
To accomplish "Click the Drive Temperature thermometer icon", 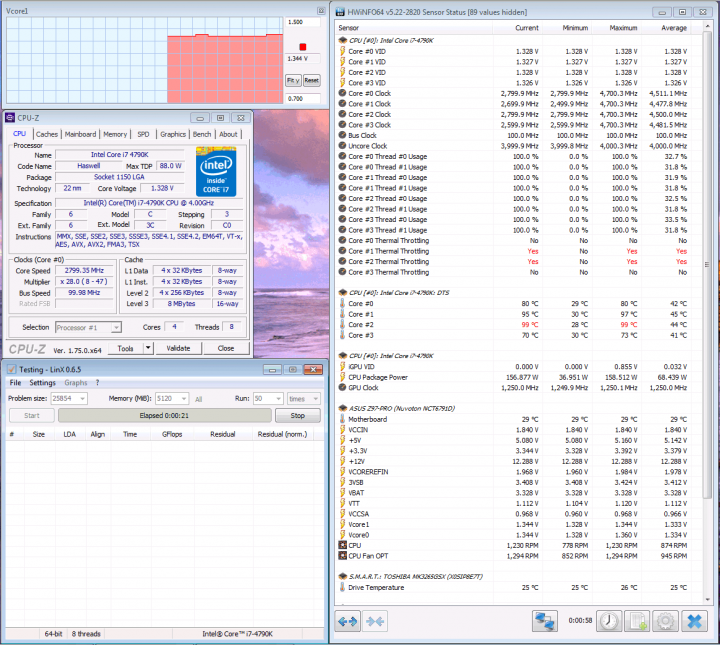I will (x=343, y=588).
